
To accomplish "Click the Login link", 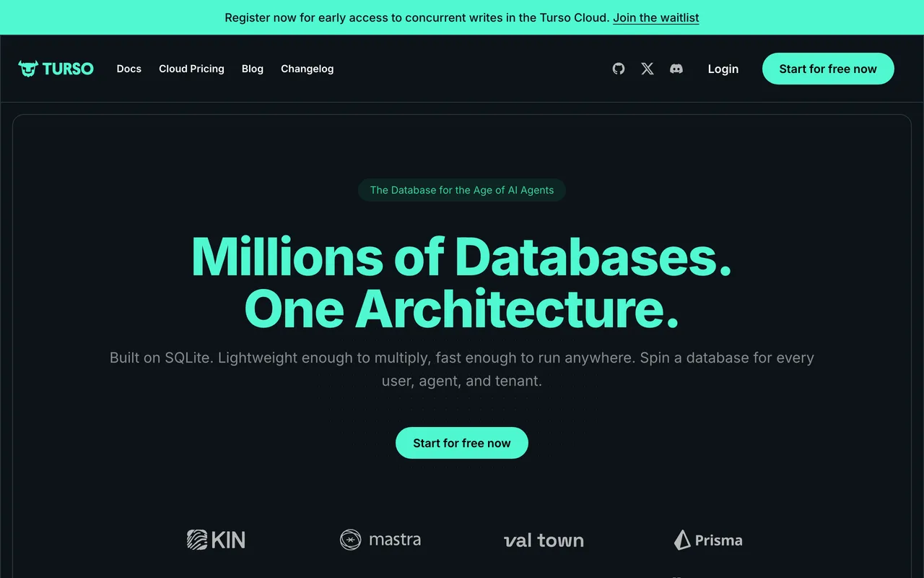I will (x=723, y=69).
